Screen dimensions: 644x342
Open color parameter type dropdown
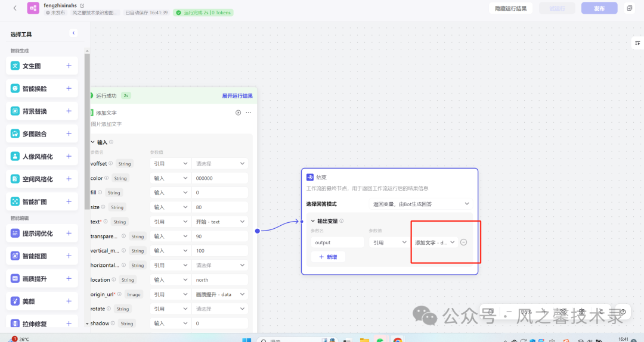click(171, 178)
